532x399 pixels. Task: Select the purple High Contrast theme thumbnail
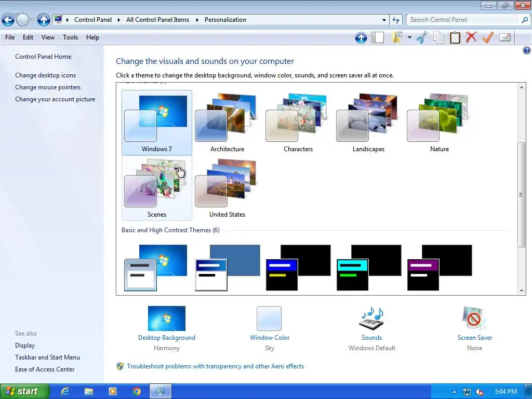[x=440, y=268]
